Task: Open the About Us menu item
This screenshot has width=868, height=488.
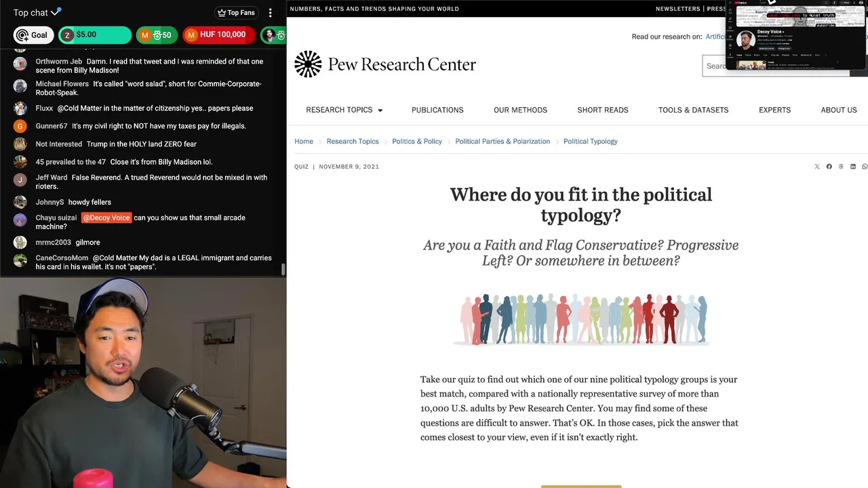Action: [839, 110]
